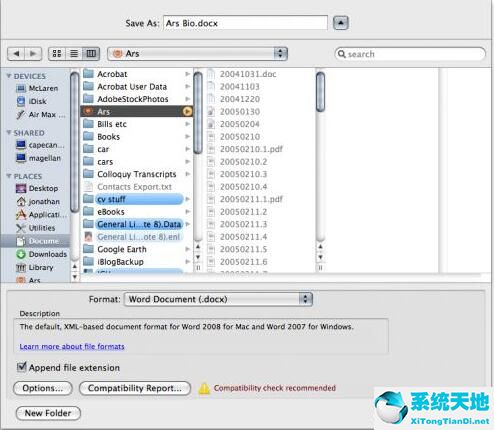
Task: Click the magnifier icon in search field
Action: 341,54
